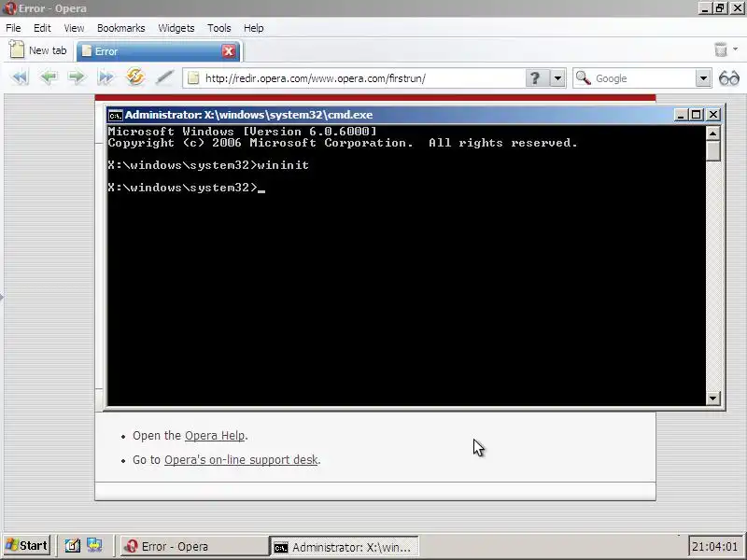Click the page icon in the address bar

[193, 78]
